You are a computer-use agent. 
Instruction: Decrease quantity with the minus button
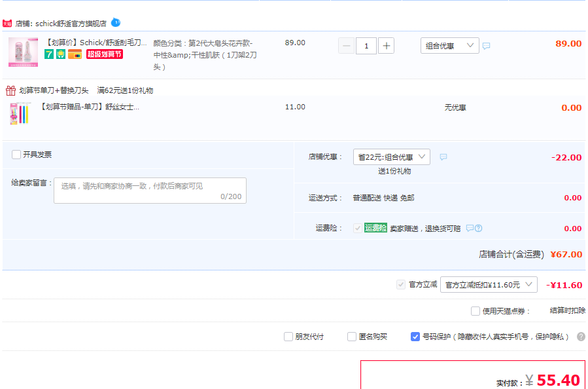point(346,46)
